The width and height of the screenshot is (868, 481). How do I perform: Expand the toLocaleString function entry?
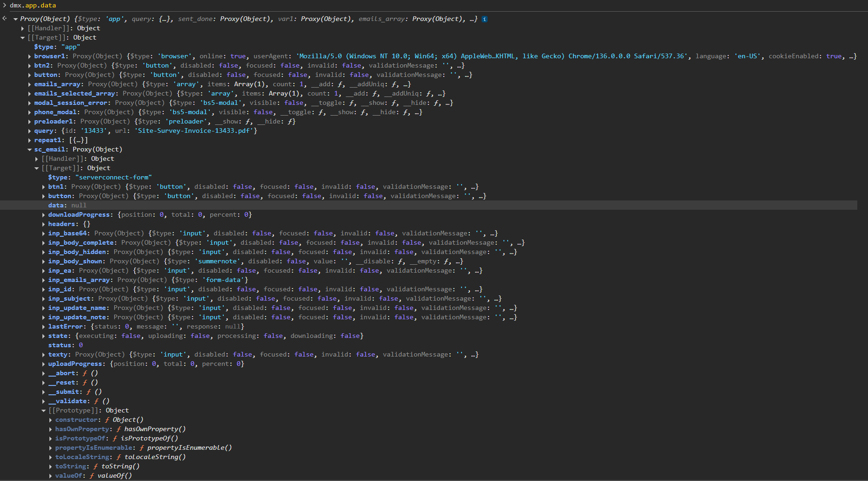pyautogui.click(x=50, y=457)
